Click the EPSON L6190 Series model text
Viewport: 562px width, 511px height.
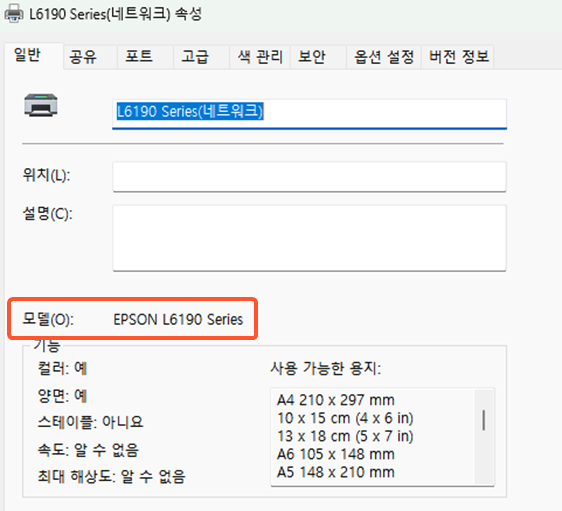click(x=178, y=319)
